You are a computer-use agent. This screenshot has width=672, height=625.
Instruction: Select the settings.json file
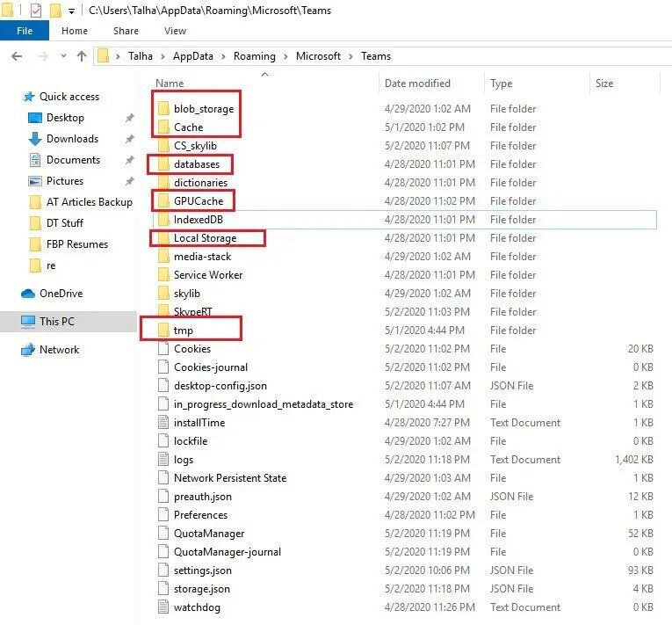click(x=202, y=570)
